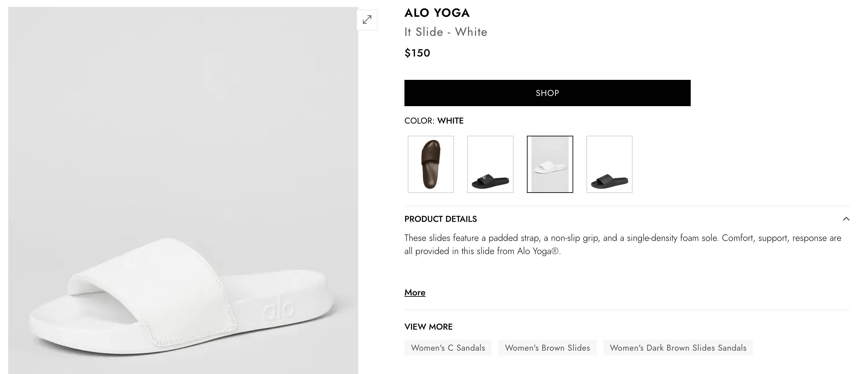Click the COLOR: WHITE label
The width and height of the screenshot is (868, 374).
click(x=434, y=121)
